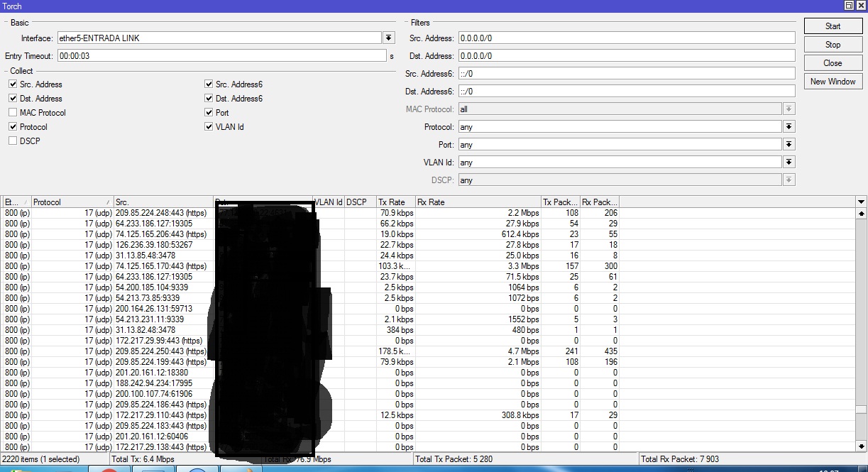Click the table scrollbar up arrow
This screenshot has width=868, height=472.
[862, 213]
